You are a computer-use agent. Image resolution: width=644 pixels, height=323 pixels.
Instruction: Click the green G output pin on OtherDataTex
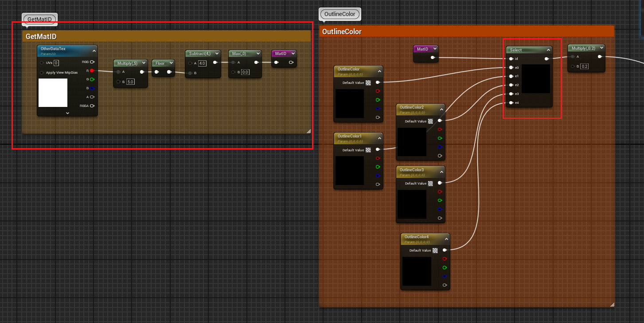click(92, 79)
